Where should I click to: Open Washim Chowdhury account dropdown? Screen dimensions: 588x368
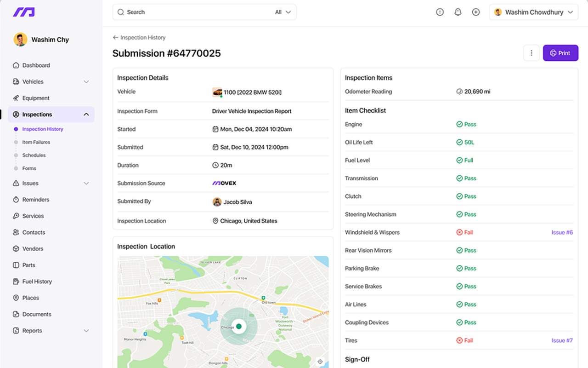pos(533,12)
